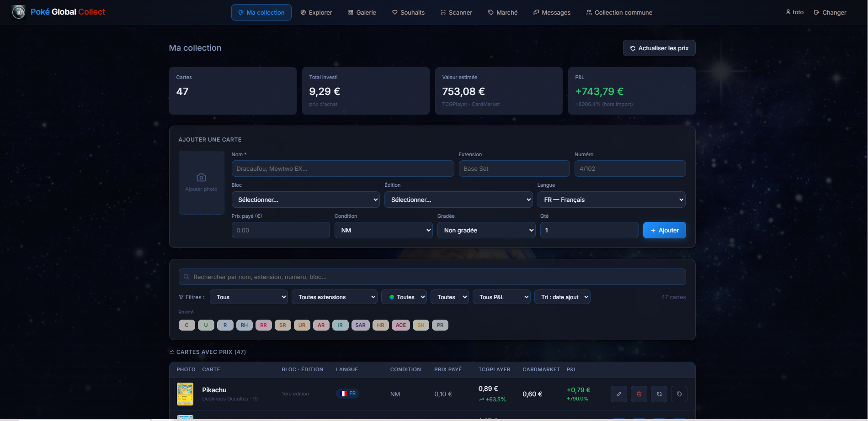This screenshot has height=421, width=868.
Task: Open the Bloc Sélectionner dropdown
Action: coord(305,200)
